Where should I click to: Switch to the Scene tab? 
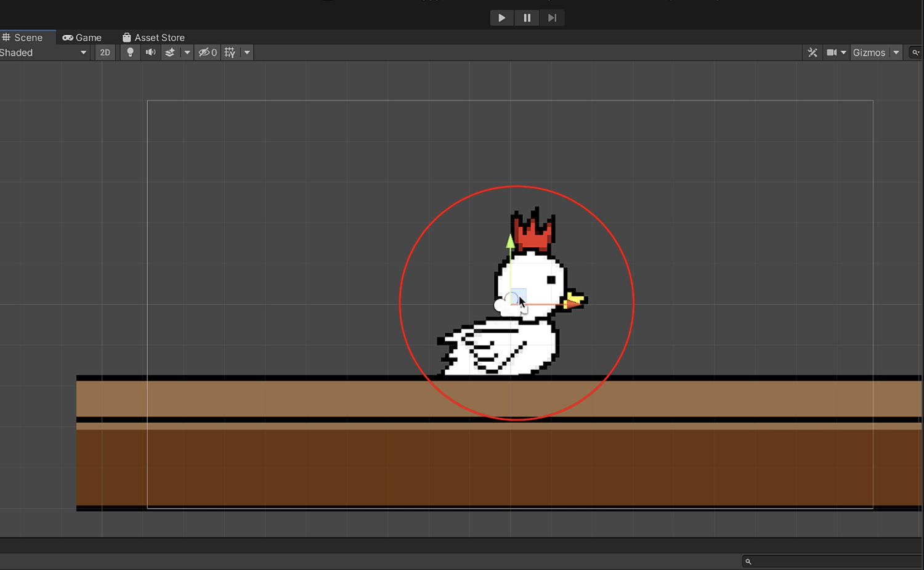coord(23,38)
